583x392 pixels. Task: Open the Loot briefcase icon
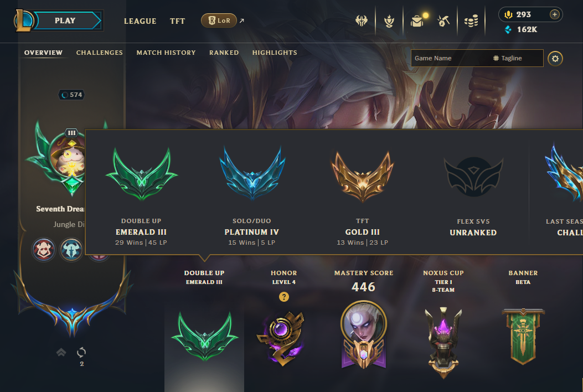[417, 21]
